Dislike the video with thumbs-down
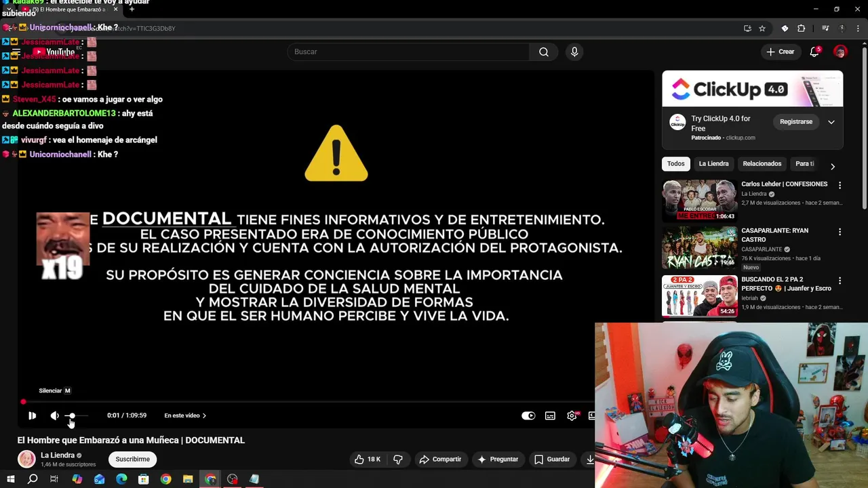Image resolution: width=868 pixels, height=488 pixels. (x=398, y=459)
